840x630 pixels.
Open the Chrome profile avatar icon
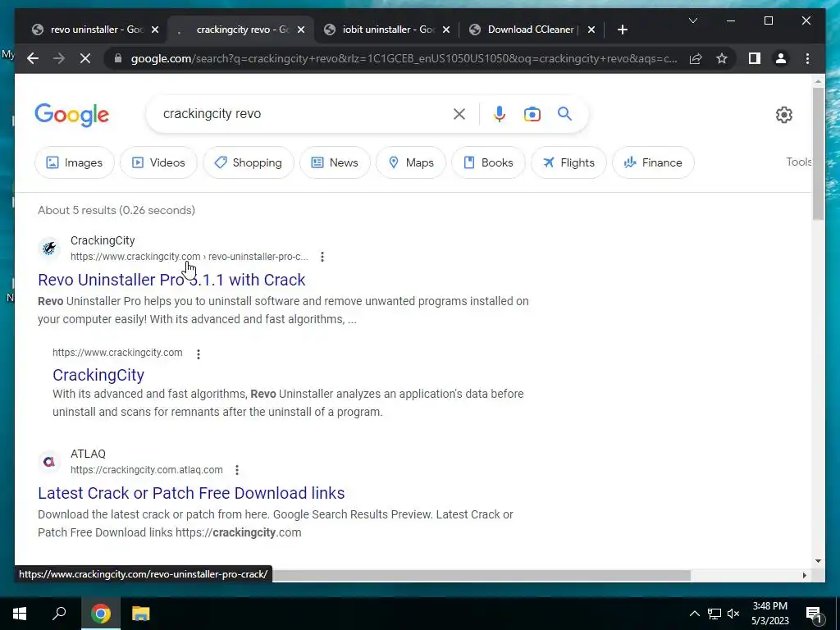(x=781, y=58)
